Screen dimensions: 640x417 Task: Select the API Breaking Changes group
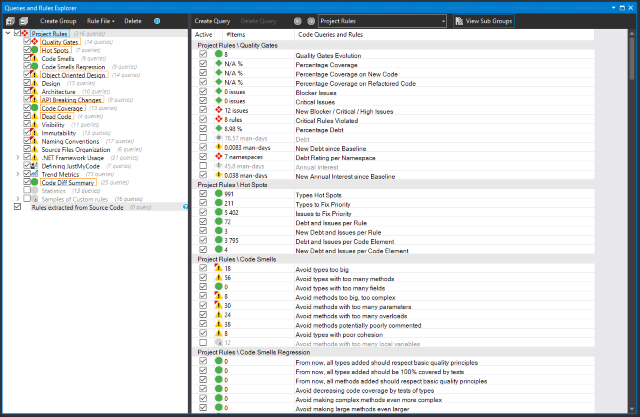(71, 100)
